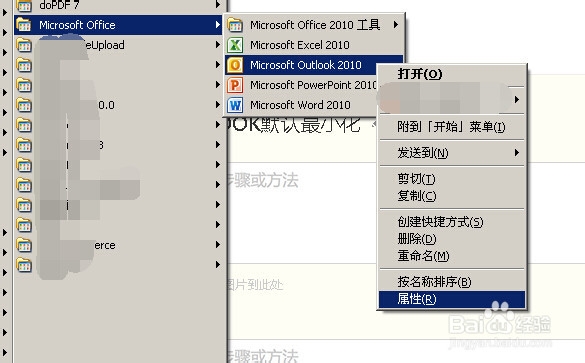Expand arrow of the doPDF 7 entry

(218, 5)
